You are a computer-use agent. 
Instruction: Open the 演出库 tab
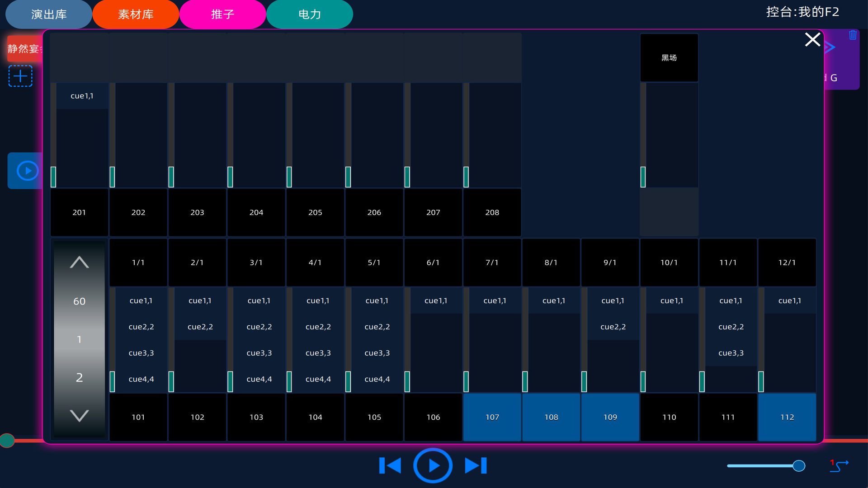pyautogui.click(x=49, y=14)
